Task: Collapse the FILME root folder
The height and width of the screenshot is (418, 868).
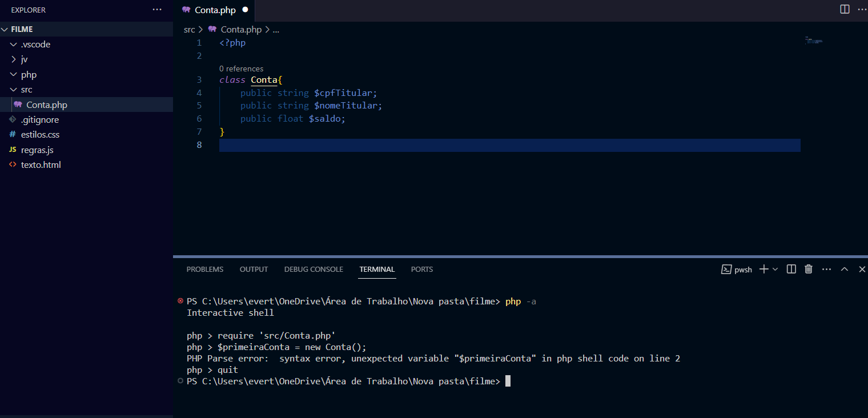Action: point(6,29)
